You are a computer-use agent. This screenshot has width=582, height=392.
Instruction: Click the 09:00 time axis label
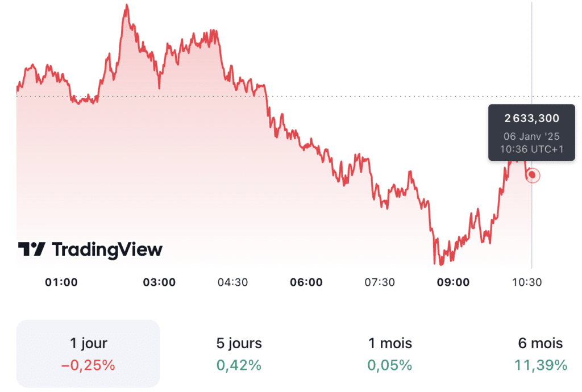point(453,282)
